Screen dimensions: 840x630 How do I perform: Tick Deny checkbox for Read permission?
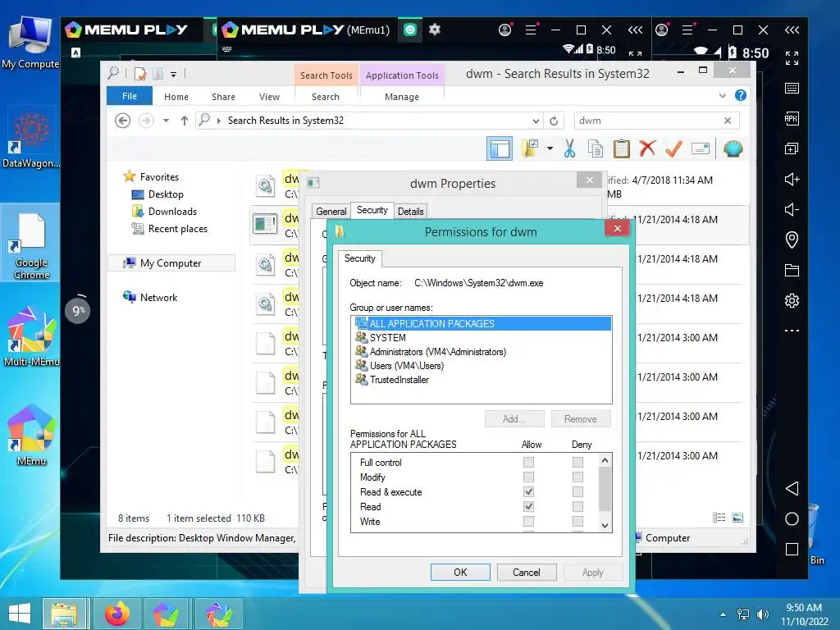pyautogui.click(x=577, y=506)
